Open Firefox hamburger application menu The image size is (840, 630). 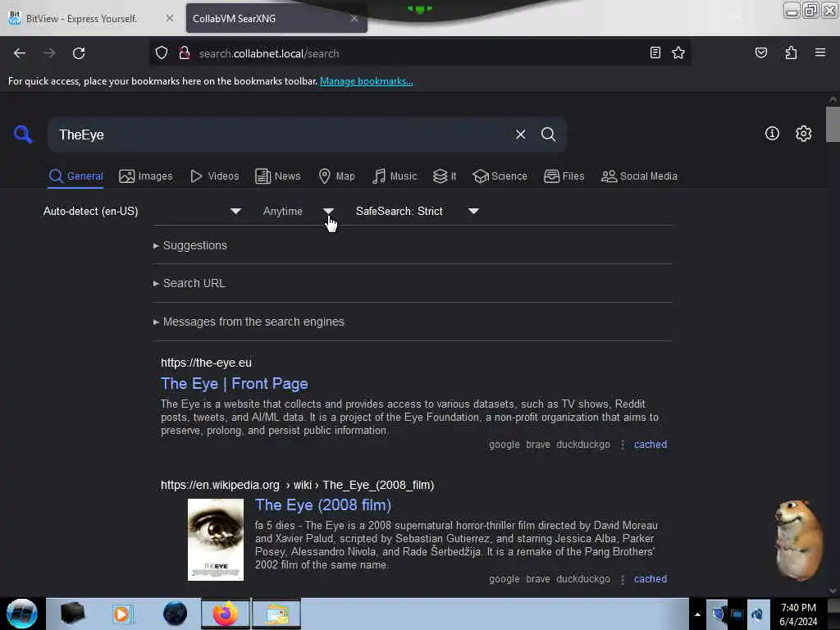[x=819, y=52]
